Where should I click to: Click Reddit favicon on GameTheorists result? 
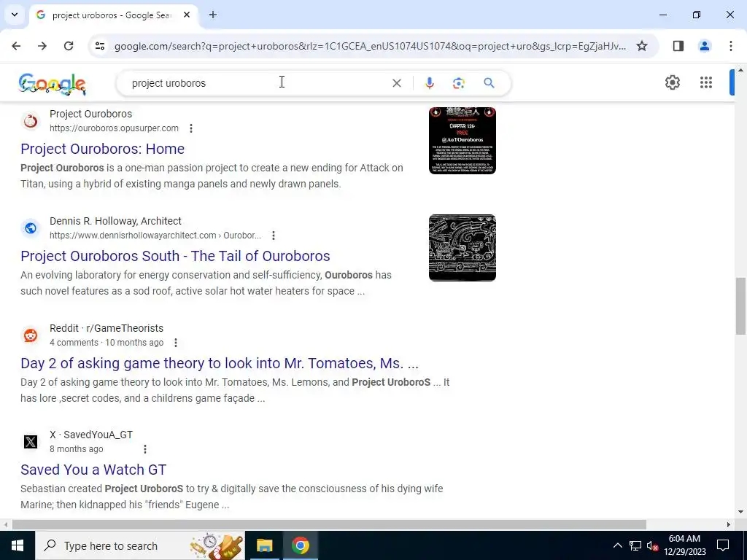point(31,335)
